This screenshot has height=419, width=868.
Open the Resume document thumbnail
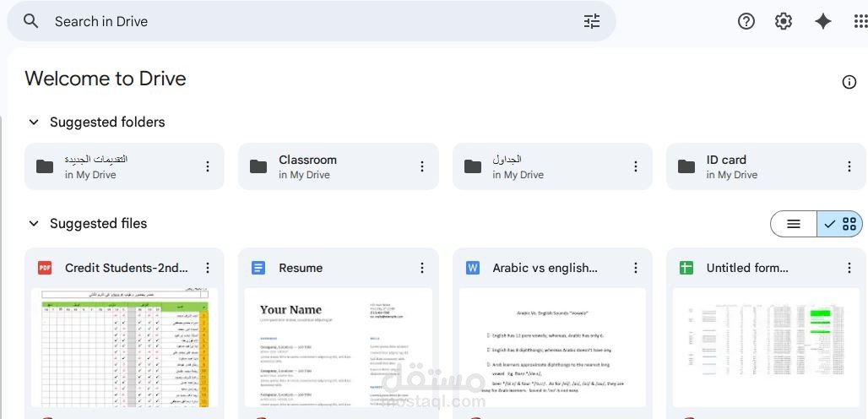click(339, 347)
